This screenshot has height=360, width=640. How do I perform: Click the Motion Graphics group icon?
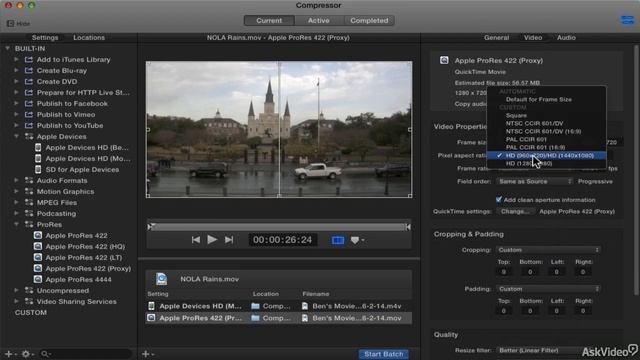coord(29,191)
